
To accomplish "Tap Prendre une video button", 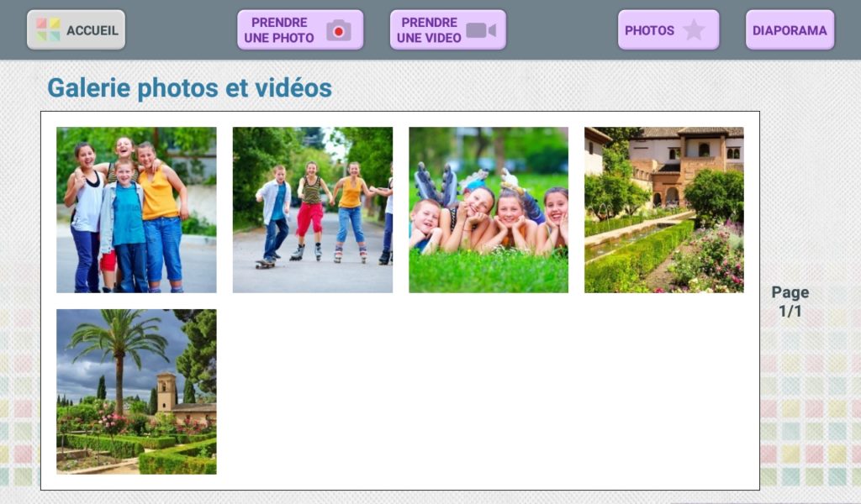I will click(x=448, y=30).
